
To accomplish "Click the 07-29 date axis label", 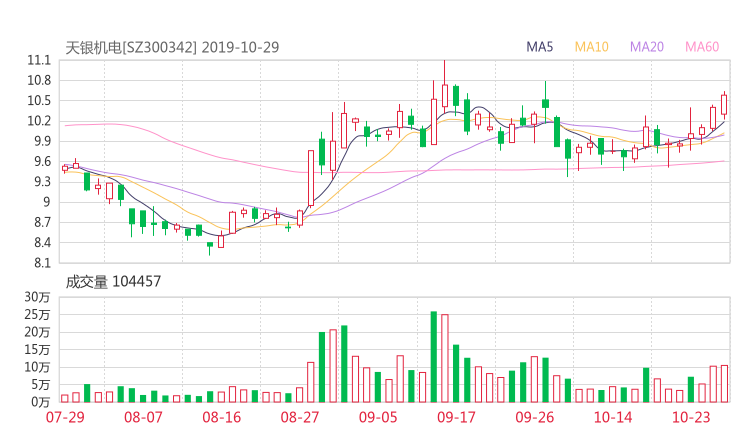I will pos(65,417).
